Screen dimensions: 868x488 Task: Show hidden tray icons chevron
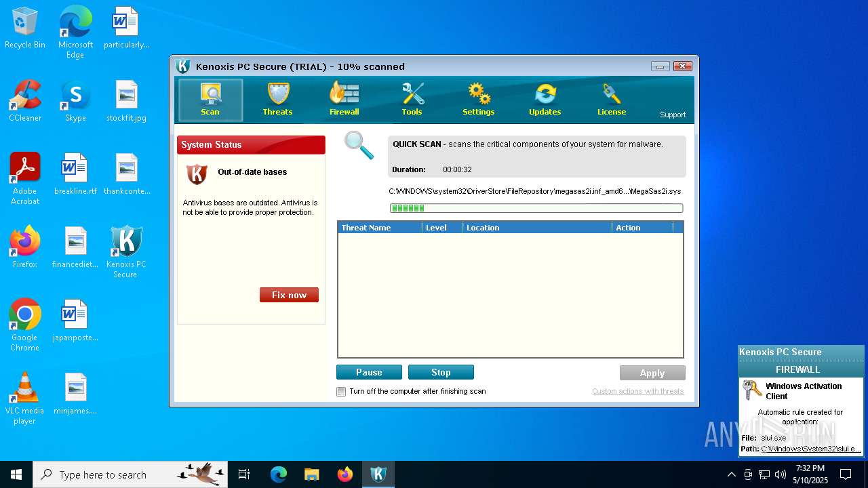point(731,474)
